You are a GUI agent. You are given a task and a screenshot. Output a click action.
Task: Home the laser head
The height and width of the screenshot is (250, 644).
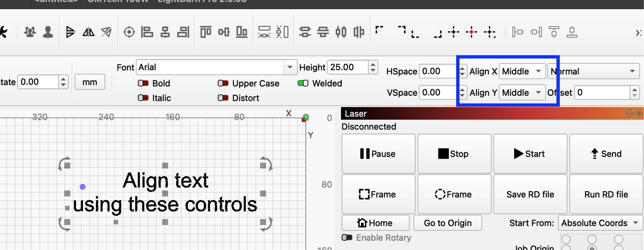[376, 223]
